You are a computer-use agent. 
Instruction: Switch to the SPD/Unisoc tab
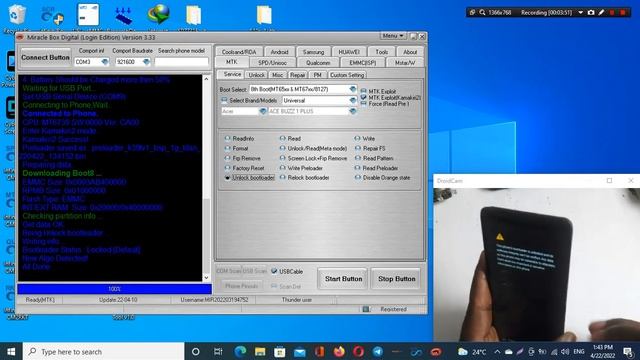[272, 63]
